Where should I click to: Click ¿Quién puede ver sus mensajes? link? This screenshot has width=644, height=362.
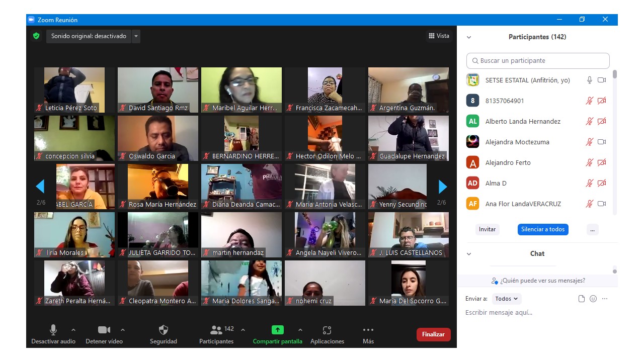pos(538,281)
